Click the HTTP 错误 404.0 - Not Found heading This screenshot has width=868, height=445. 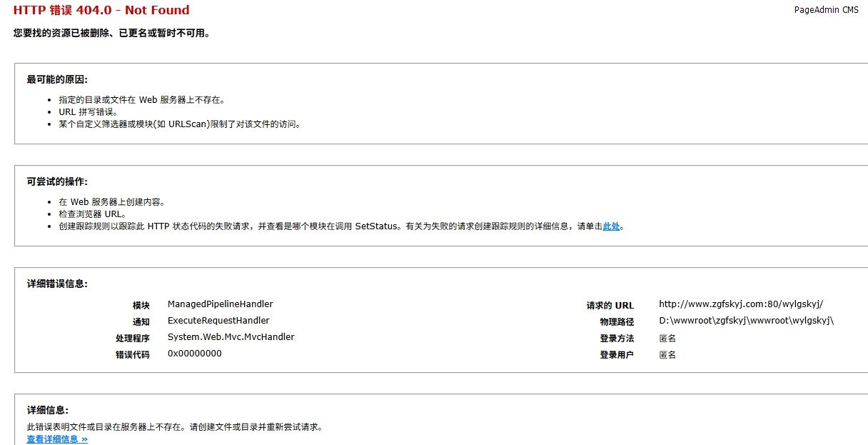(101, 10)
